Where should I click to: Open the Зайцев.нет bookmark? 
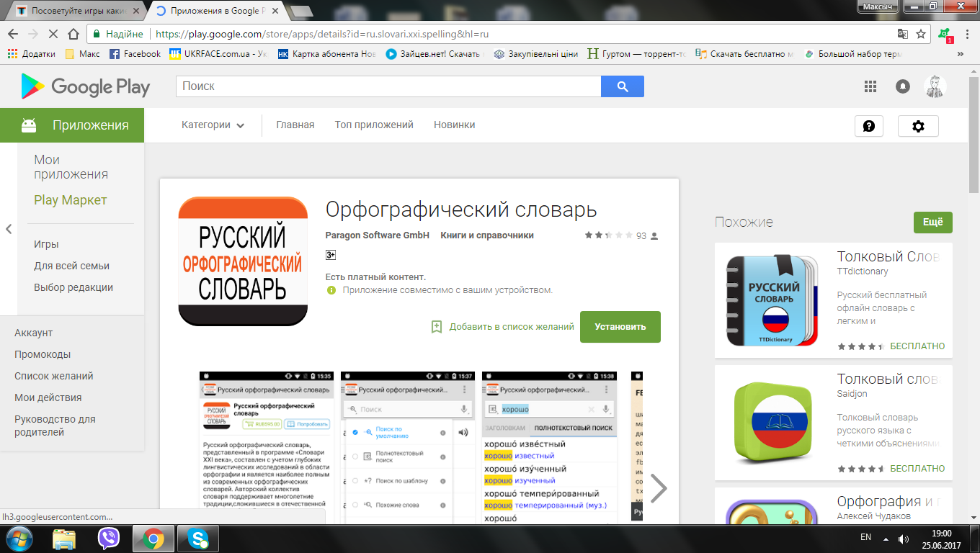435,54
